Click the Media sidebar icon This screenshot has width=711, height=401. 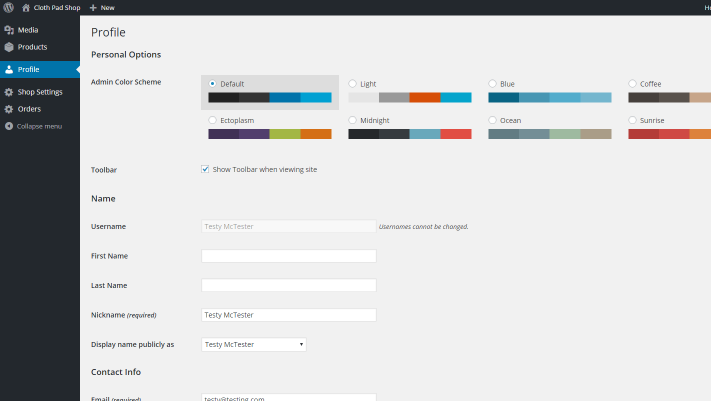coord(9,31)
